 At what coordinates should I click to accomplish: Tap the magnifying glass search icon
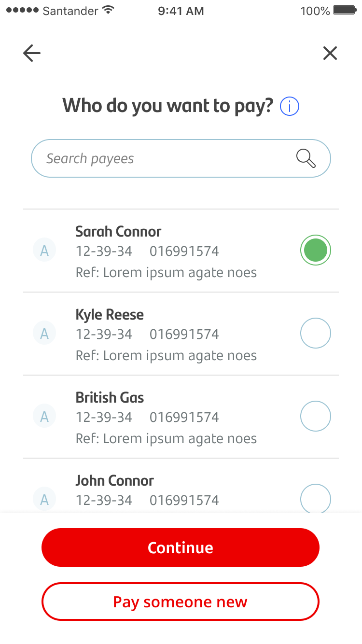click(x=306, y=158)
